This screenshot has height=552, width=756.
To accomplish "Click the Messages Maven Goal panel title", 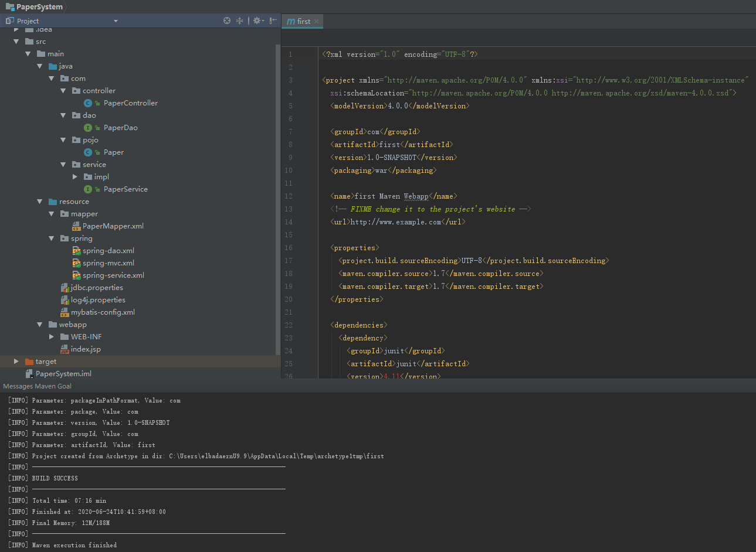I will point(37,386).
